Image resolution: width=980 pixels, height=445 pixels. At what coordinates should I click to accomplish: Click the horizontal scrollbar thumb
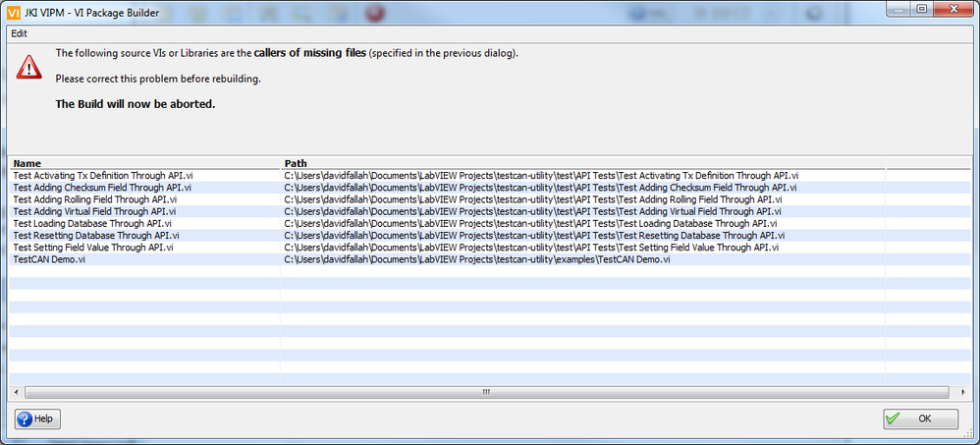(x=486, y=392)
